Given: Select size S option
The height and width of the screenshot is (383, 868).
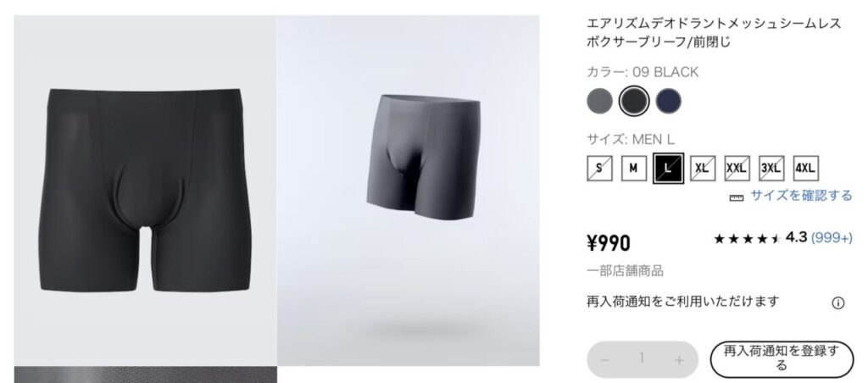Looking at the screenshot, I should (599, 169).
